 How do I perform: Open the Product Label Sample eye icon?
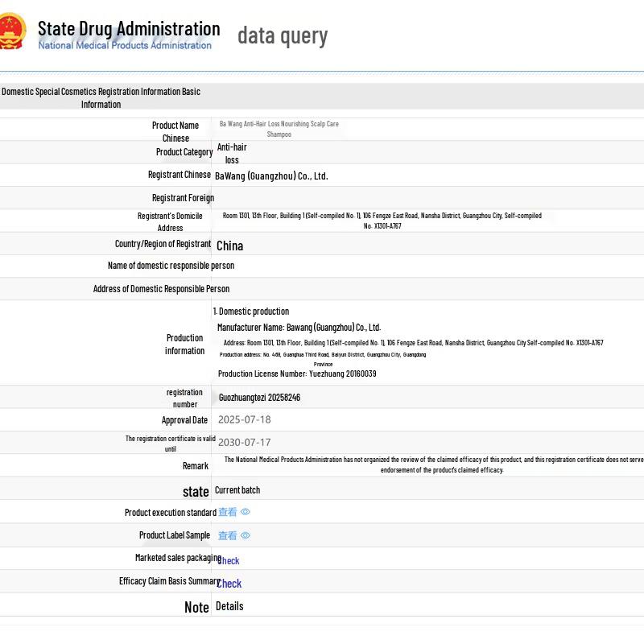coord(246,535)
